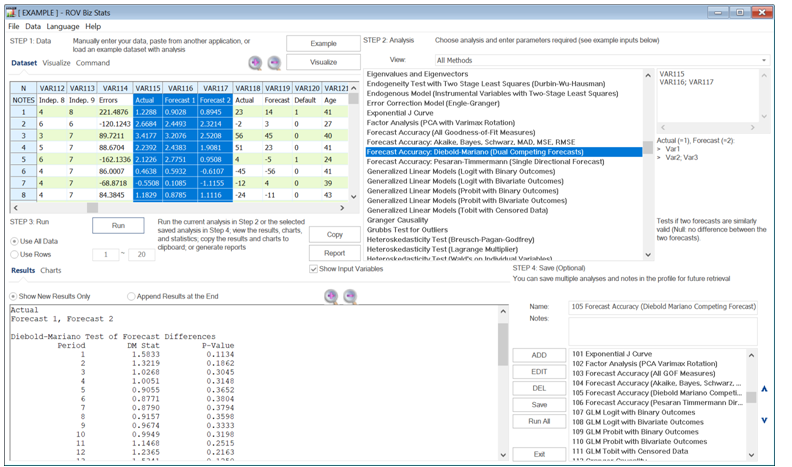Click the results pane scrollbar thumb

503,344
